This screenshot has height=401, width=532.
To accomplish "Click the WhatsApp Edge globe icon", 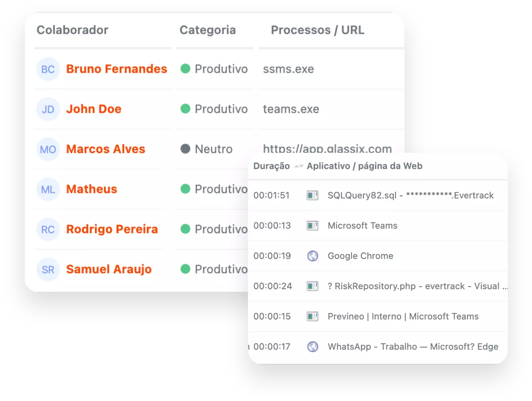I will click(313, 346).
